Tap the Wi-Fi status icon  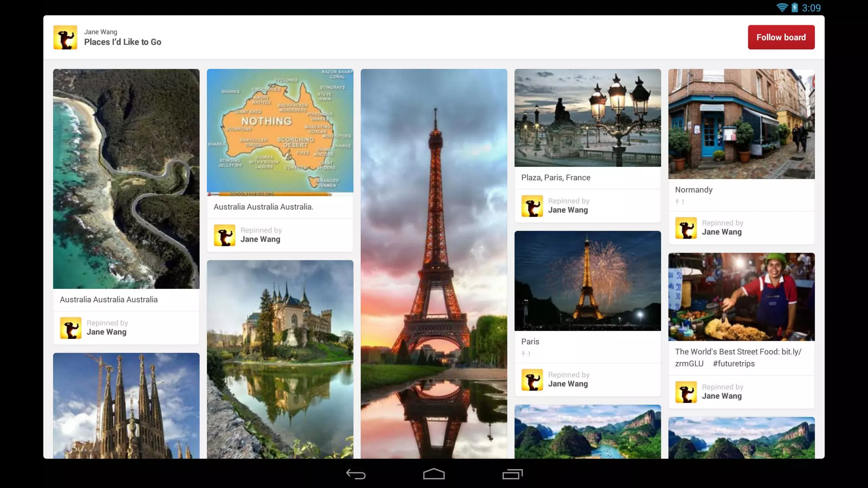tap(782, 8)
